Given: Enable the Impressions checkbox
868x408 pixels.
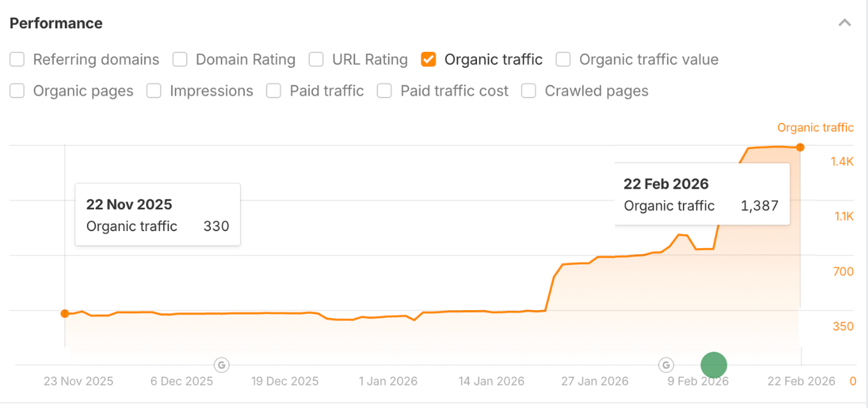Looking at the screenshot, I should [x=154, y=91].
